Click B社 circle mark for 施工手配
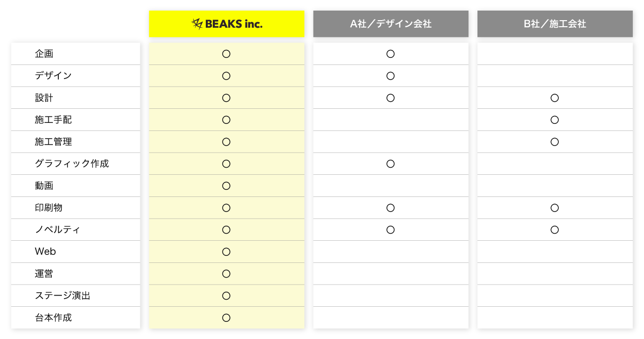This screenshot has width=644, height=339. [554, 120]
